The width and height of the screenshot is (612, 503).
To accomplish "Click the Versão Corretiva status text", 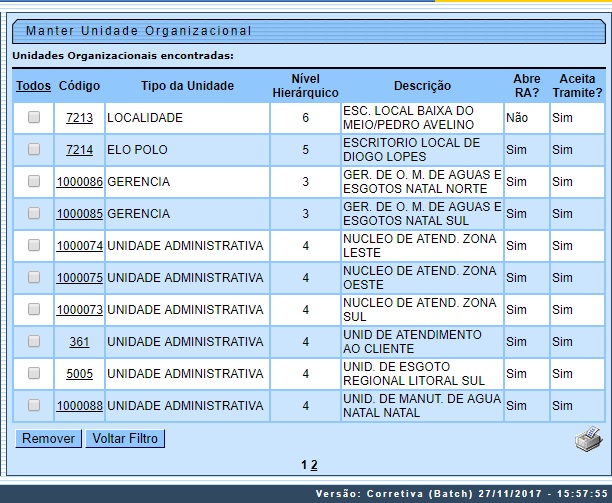I will click(462, 494).
